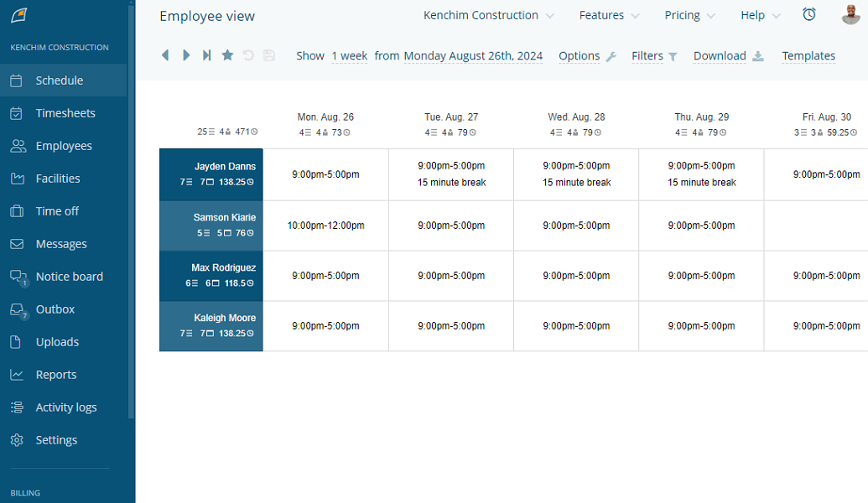Open the Features dropdown menu
Screen dimensions: 868x503
pos(609,15)
